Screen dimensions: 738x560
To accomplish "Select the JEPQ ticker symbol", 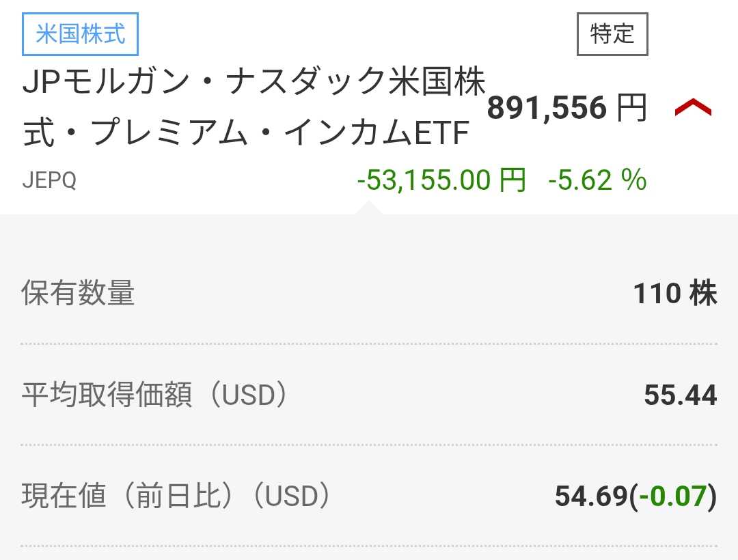I will point(49,181).
